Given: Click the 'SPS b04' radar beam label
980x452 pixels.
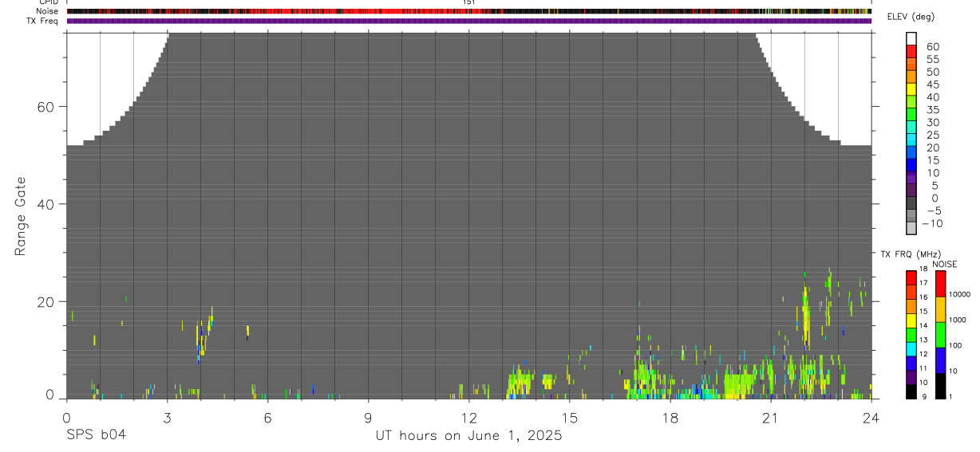Looking at the screenshot, I should [x=96, y=435].
